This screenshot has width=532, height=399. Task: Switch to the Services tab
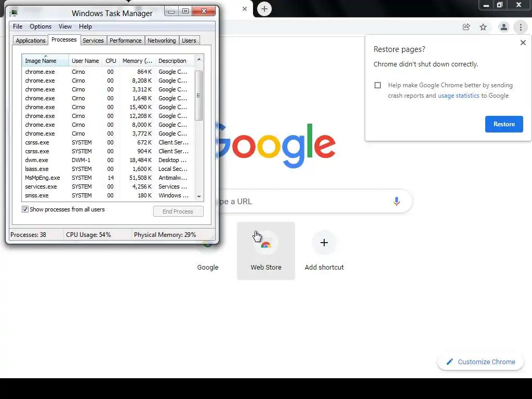click(x=93, y=41)
